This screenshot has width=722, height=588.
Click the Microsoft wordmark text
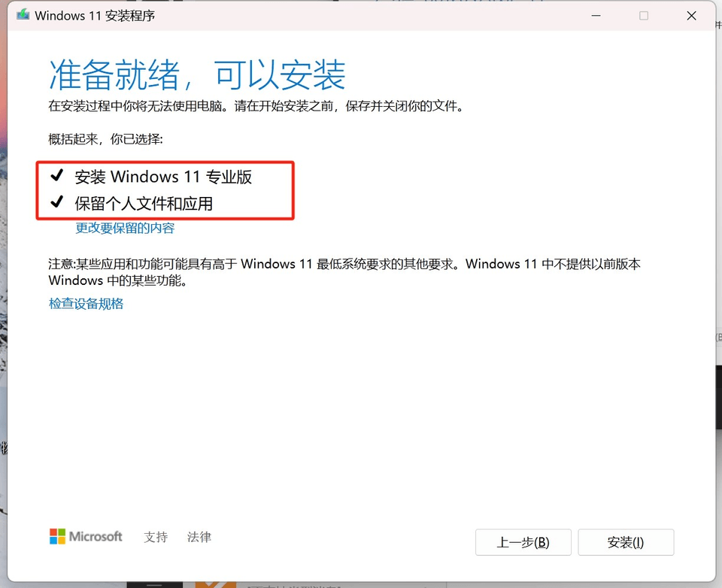click(96, 537)
